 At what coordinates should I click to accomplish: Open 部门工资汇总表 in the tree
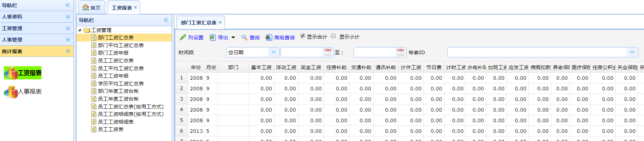116,38
